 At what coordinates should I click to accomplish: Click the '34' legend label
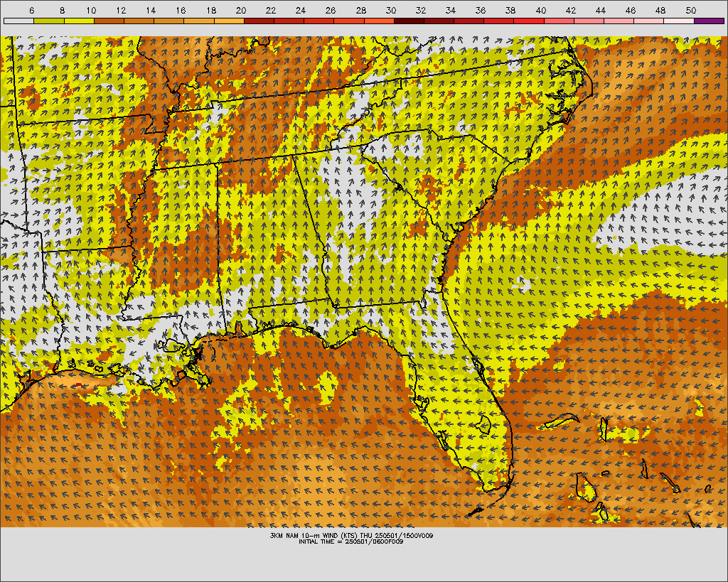[x=451, y=10]
